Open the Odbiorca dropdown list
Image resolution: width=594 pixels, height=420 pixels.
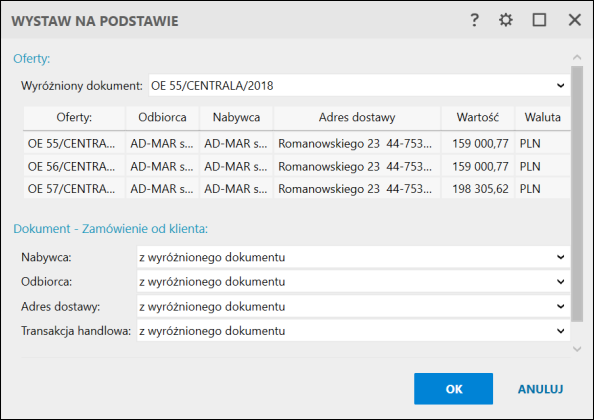(x=561, y=282)
